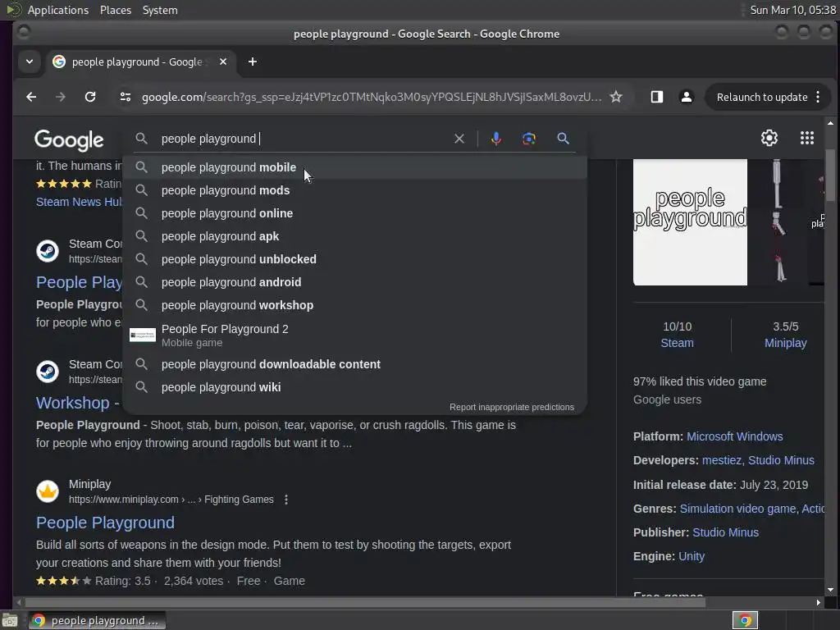Select suggestion people playground unblocked
Image resolution: width=840 pixels, height=630 pixels.
pos(354,259)
